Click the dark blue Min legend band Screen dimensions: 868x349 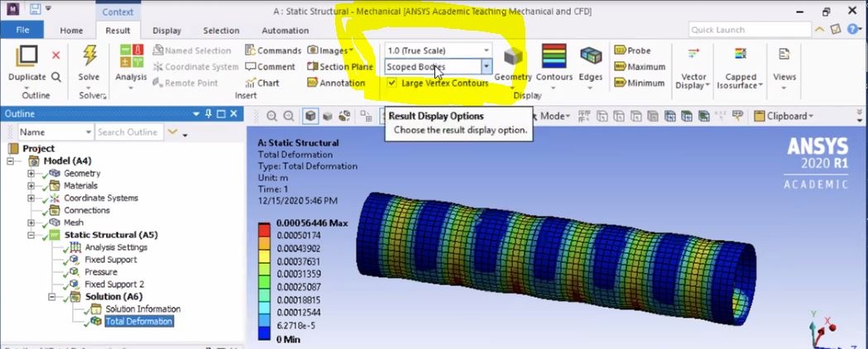click(264, 334)
